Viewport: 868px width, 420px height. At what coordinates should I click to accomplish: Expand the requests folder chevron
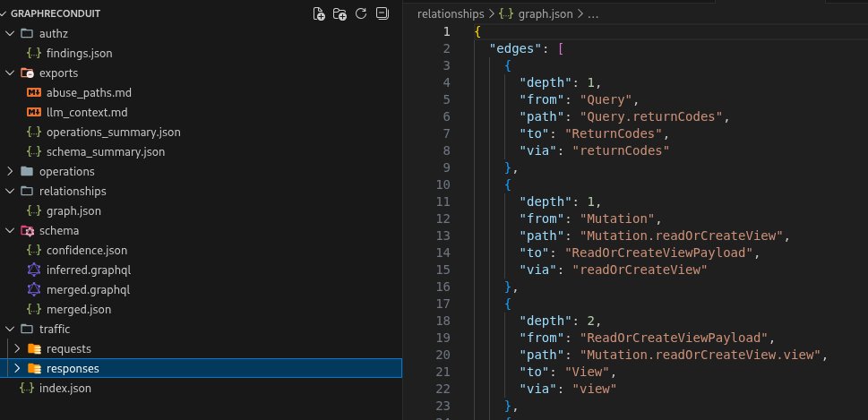[x=17, y=348]
